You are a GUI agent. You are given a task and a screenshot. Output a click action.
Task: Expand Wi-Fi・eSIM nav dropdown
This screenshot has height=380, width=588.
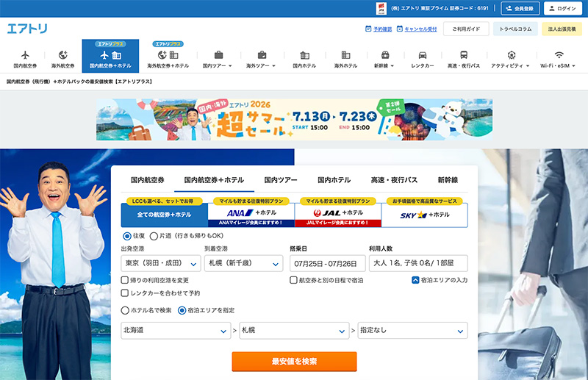tap(558, 65)
